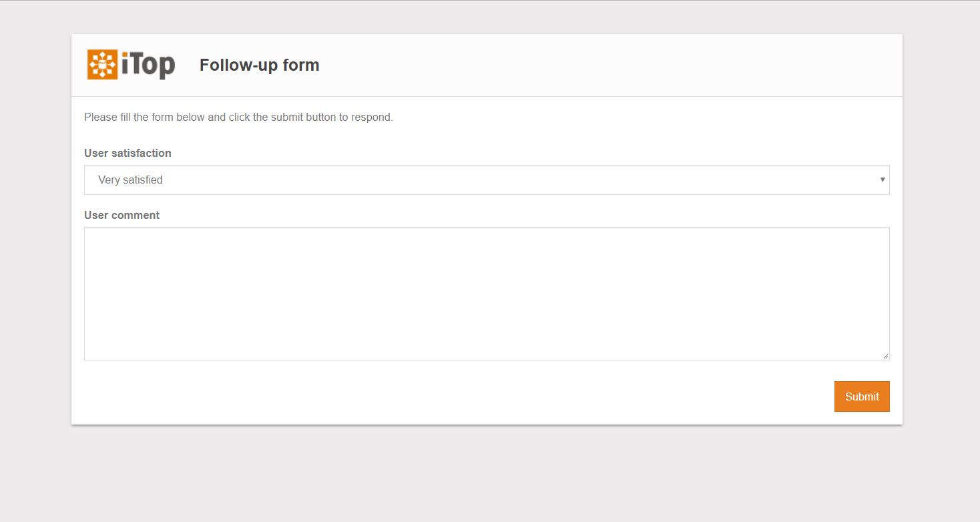Click blank form space left of Submit
This screenshot has width=980, height=522.
[x=467, y=397]
